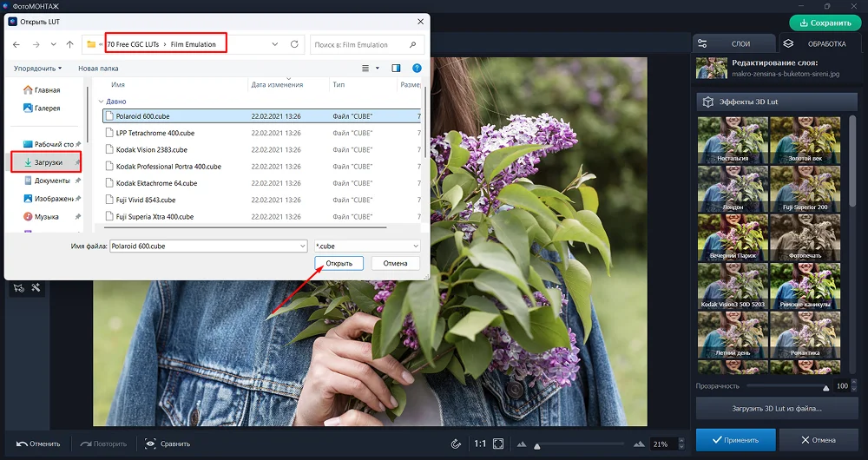The image size is (868, 460).
Task: Click Отмена button in effects panel
Action: (x=819, y=440)
